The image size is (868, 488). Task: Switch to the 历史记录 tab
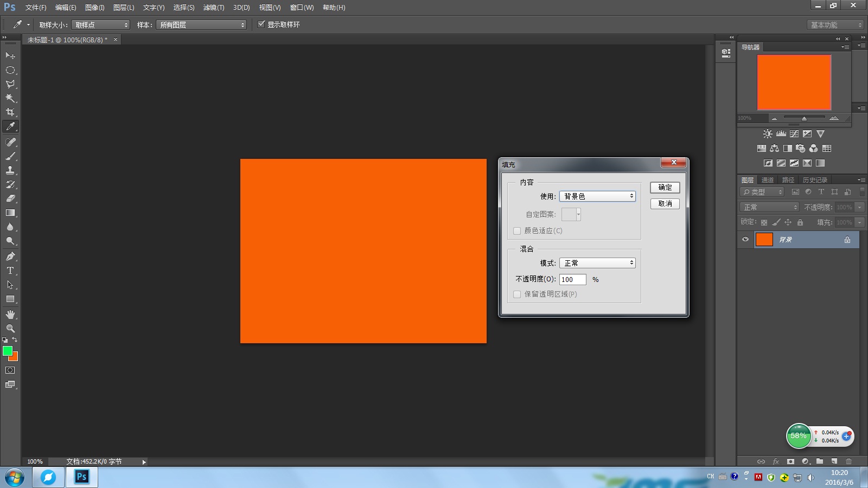pos(815,180)
